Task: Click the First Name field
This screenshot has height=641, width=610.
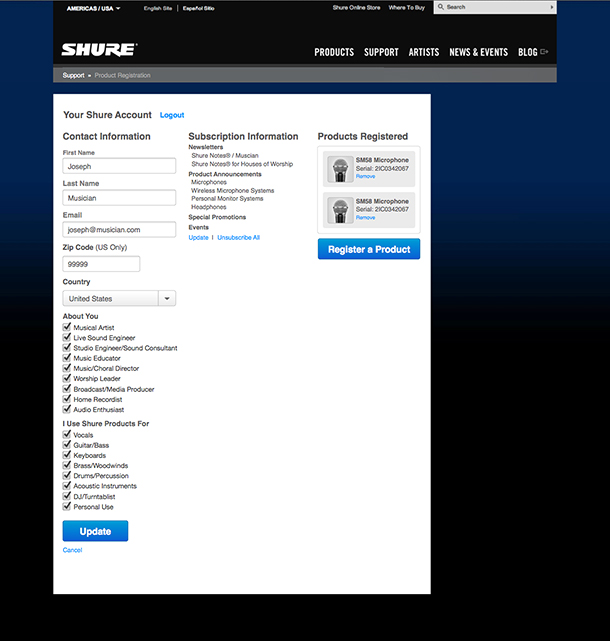Action: (119, 166)
